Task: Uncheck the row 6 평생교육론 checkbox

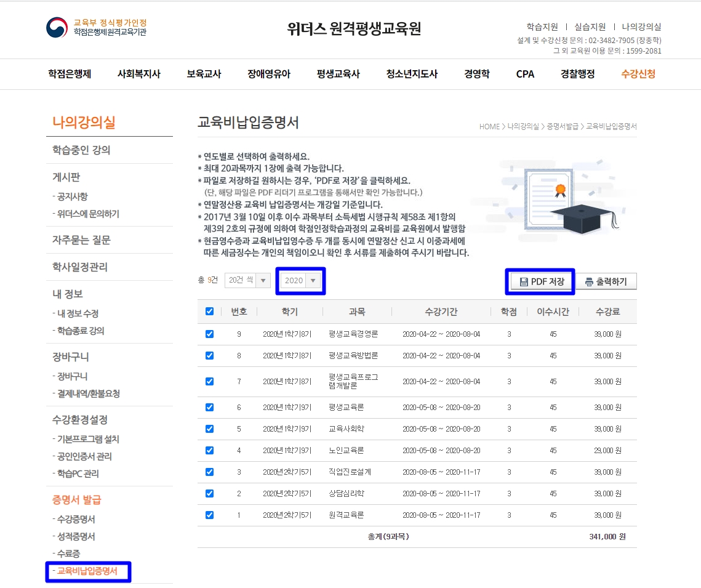Action: [x=209, y=408]
